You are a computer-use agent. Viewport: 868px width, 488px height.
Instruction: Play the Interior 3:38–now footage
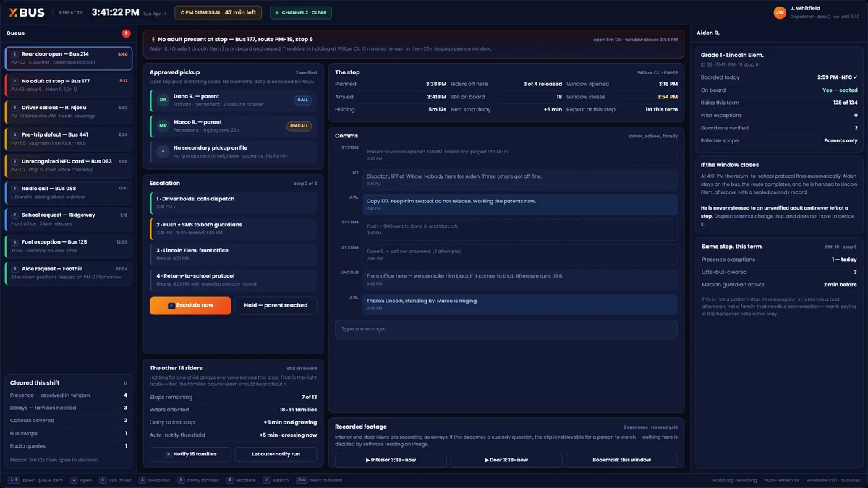coord(391,460)
